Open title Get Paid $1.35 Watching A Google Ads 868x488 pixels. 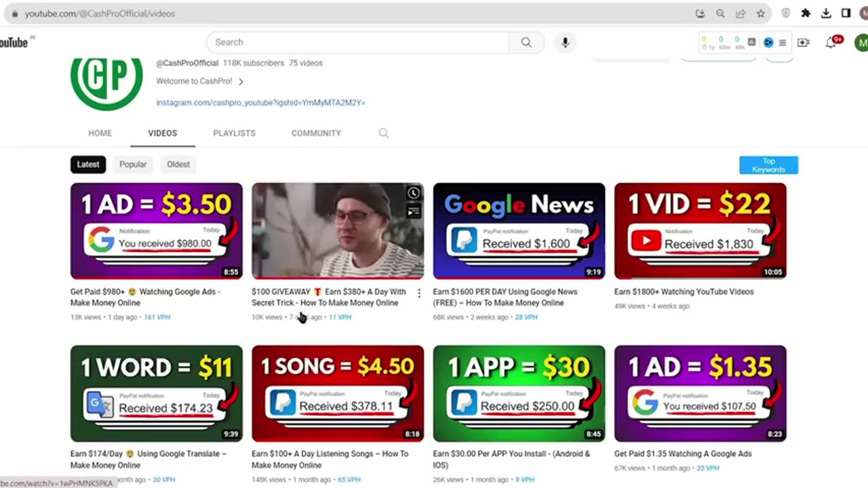pyautogui.click(x=683, y=453)
